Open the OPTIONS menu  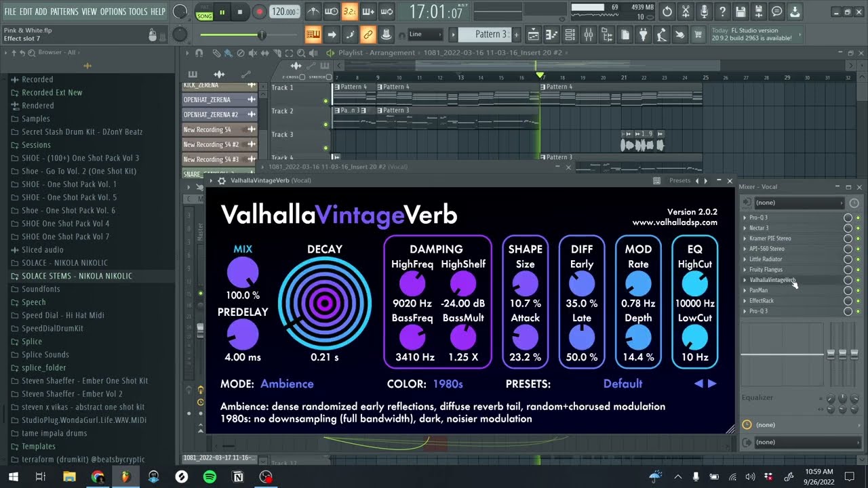tap(113, 12)
